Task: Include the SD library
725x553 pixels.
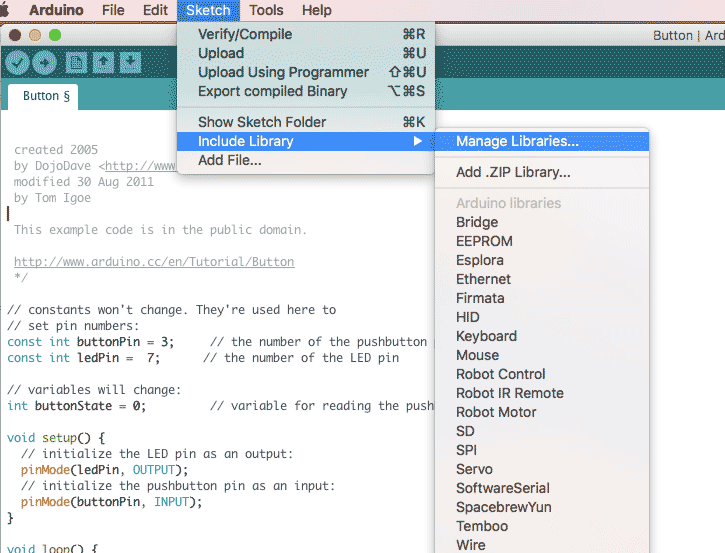Action: pos(542,430)
